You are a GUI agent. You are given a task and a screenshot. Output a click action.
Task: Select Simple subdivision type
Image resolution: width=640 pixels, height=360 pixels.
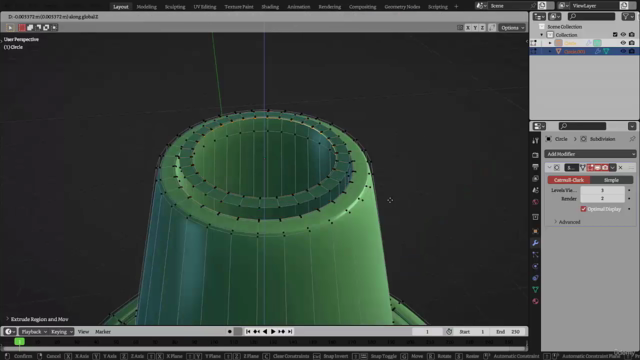tap(611, 180)
